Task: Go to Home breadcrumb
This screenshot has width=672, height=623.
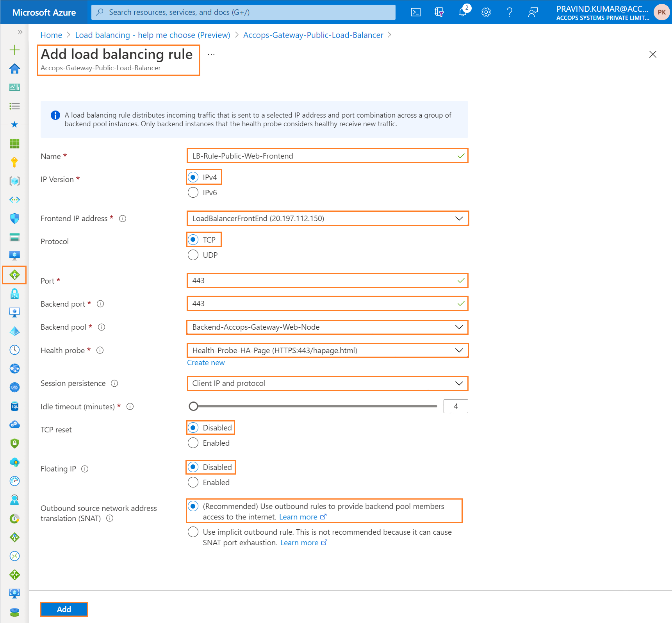Action: coord(51,35)
